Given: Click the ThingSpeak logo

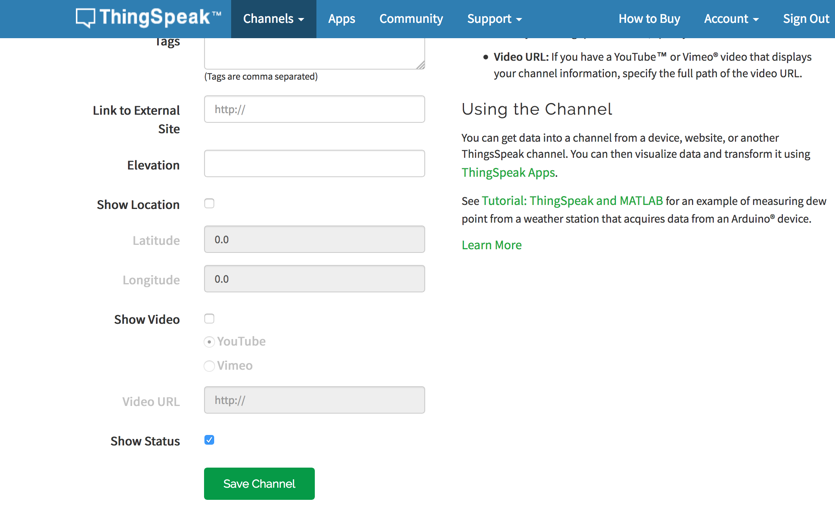Looking at the screenshot, I should tap(148, 18).
